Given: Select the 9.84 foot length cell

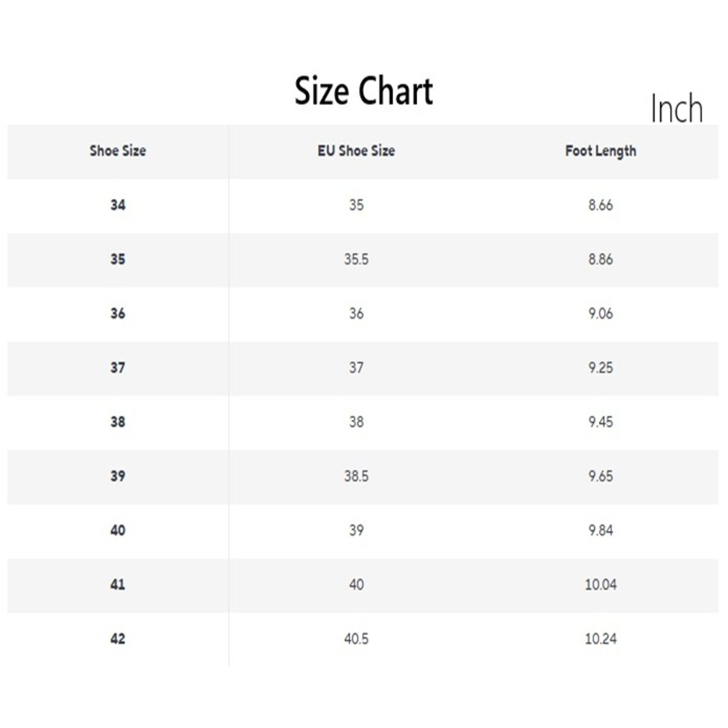Looking at the screenshot, I should [x=601, y=530].
